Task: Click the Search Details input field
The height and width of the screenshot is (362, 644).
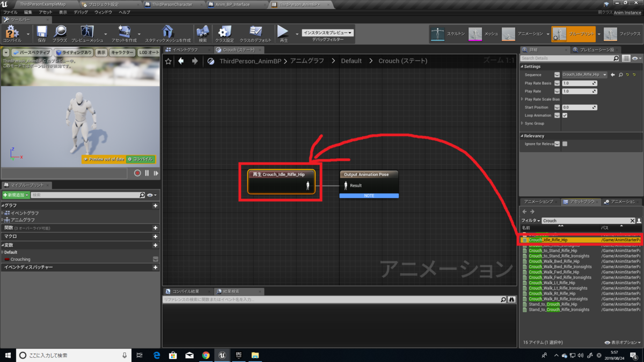Action: 570,58
